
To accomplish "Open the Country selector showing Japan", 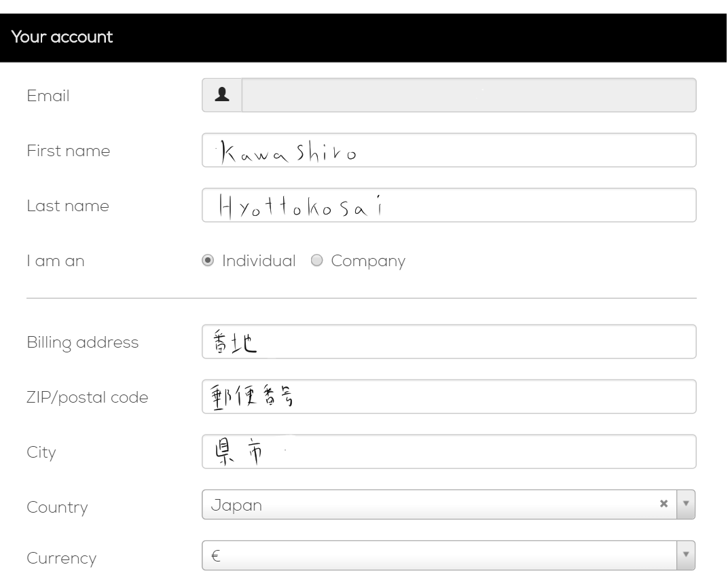I will click(x=428, y=504).
